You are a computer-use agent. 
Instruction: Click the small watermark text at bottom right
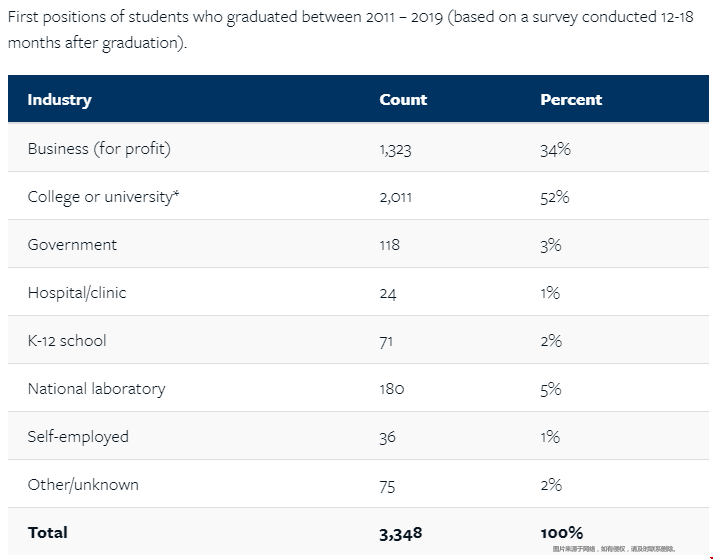(x=613, y=549)
